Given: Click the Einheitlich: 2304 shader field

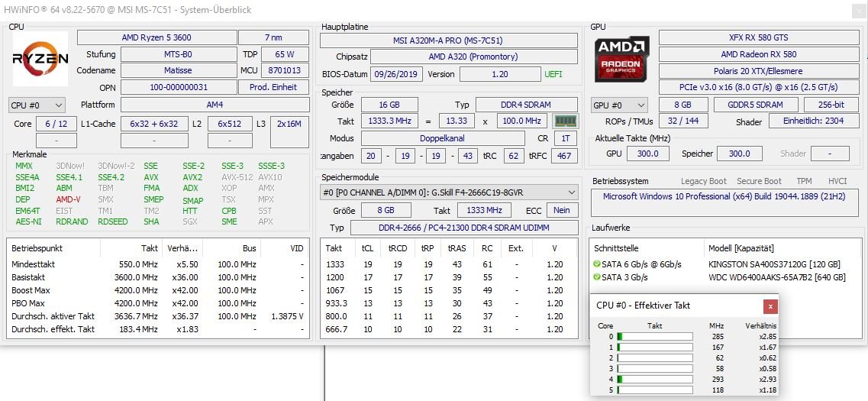Looking at the screenshot, I should pyautogui.click(x=813, y=121).
